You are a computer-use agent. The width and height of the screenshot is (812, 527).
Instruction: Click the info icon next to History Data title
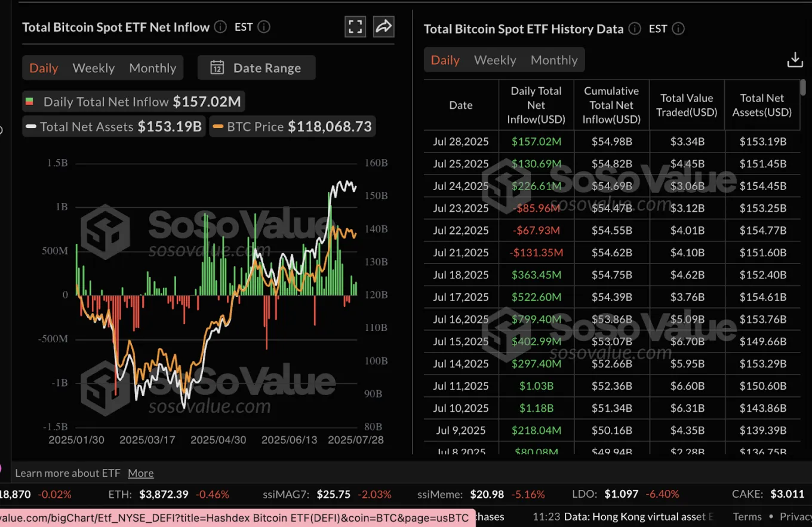point(634,29)
